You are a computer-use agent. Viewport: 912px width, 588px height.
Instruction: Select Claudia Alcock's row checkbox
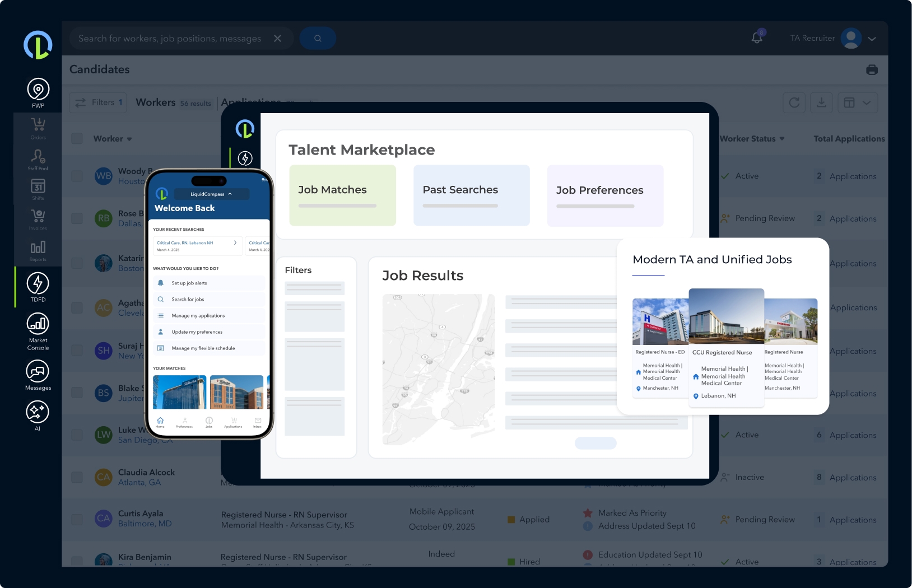77,477
